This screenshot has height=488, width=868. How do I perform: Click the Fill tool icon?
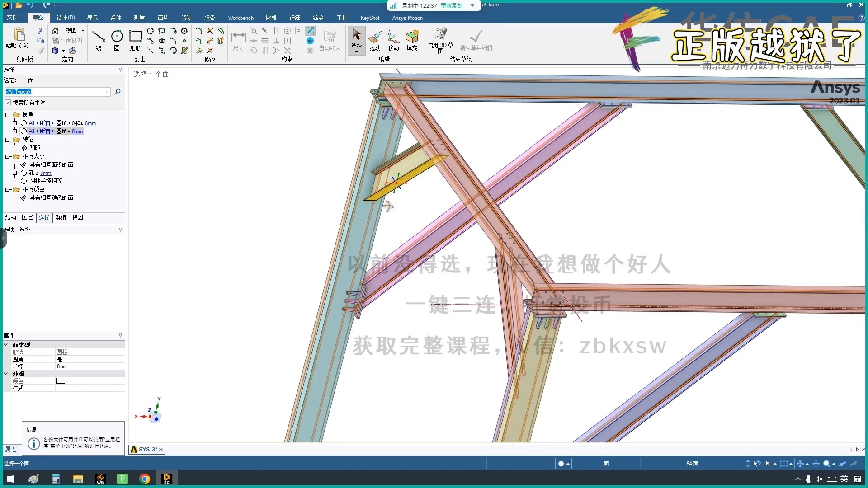(412, 37)
